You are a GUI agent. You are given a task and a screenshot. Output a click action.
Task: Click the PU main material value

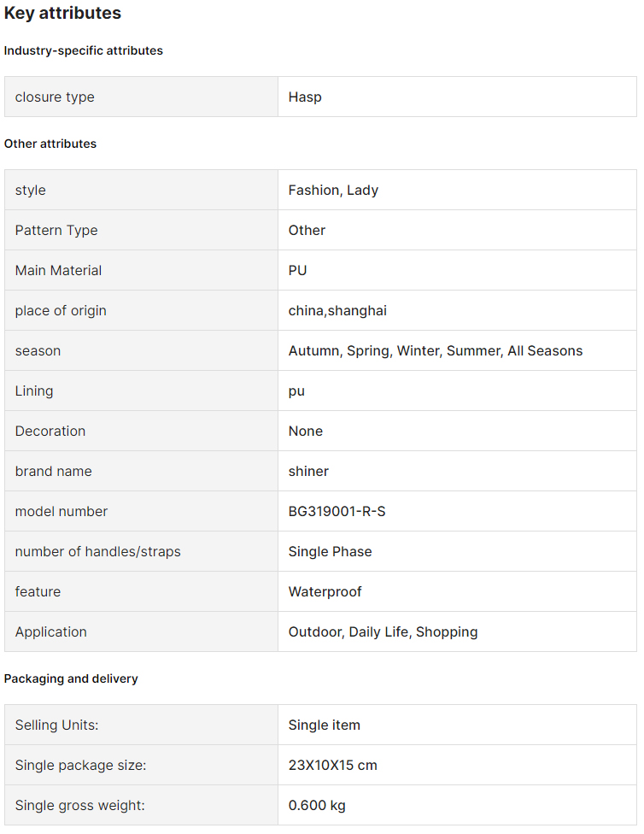(x=297, y=270)
